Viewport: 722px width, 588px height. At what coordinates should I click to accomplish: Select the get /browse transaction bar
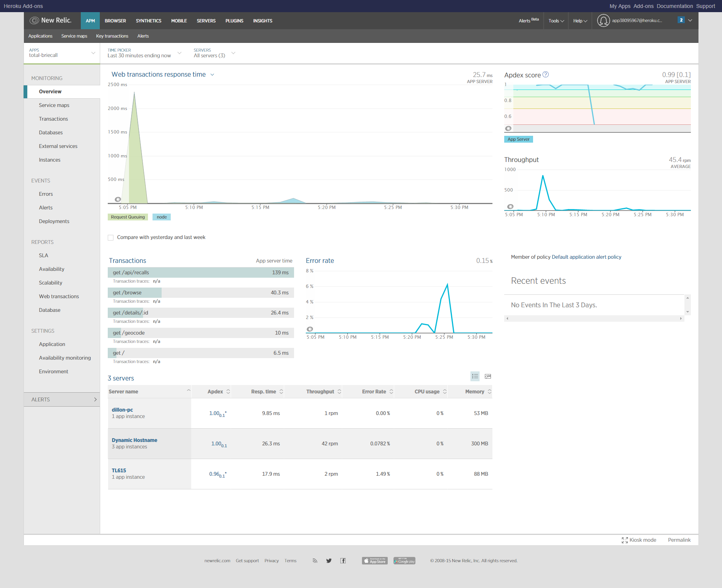201,292
